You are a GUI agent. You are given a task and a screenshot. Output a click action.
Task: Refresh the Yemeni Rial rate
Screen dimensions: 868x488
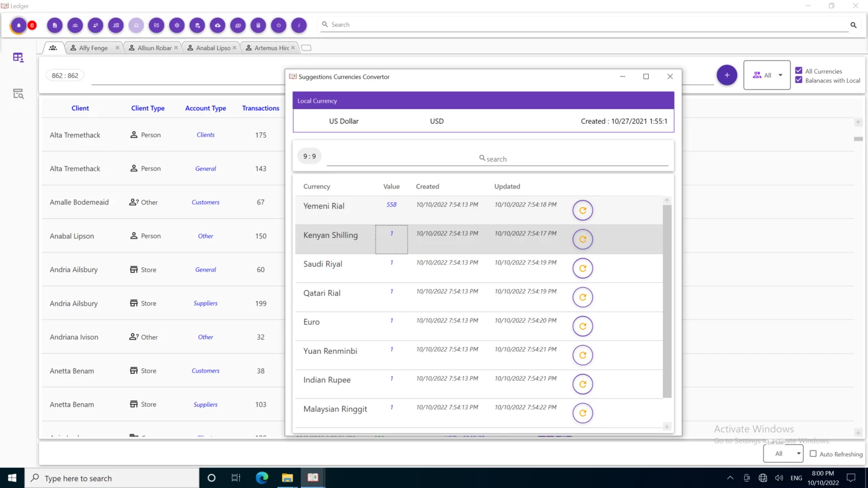pos(583,210)
